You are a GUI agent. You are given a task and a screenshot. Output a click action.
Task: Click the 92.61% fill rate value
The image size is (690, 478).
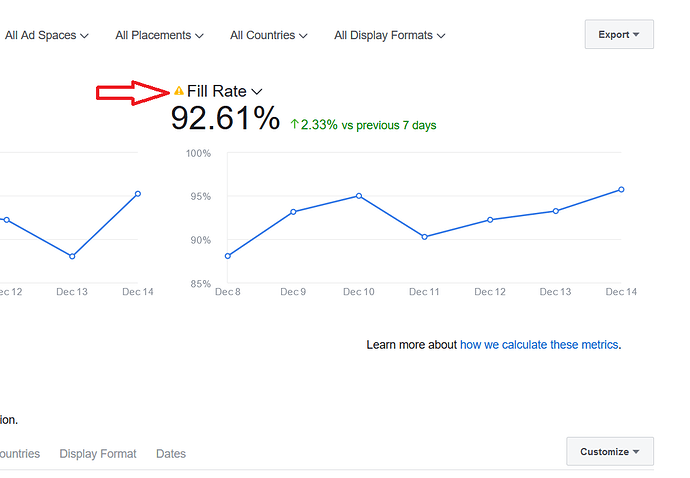[225, 118]
